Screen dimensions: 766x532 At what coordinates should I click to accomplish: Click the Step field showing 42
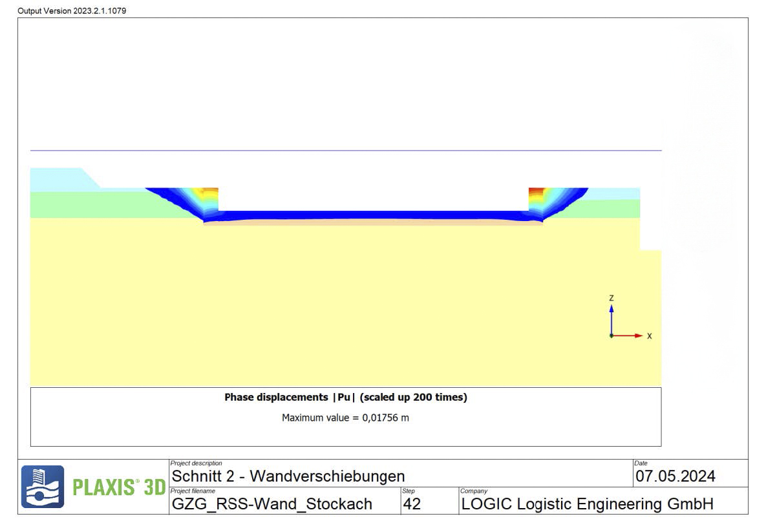coord(412,504)
